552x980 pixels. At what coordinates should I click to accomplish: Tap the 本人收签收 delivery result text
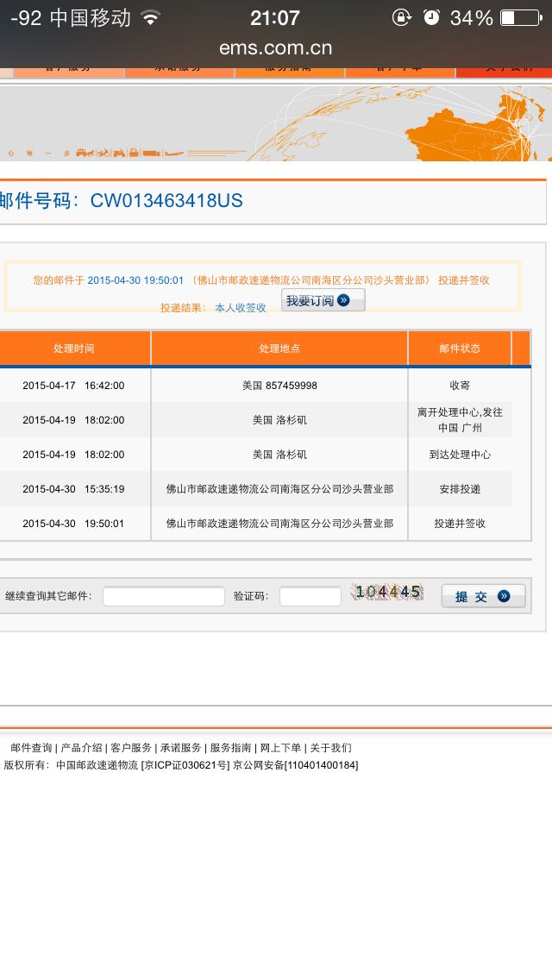coord(241,307)
